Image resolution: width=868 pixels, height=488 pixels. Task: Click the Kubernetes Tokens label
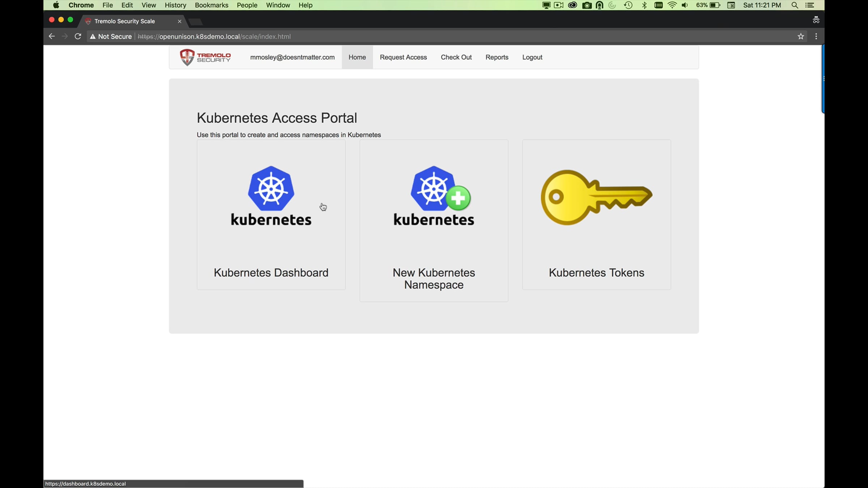pos(596,273)
